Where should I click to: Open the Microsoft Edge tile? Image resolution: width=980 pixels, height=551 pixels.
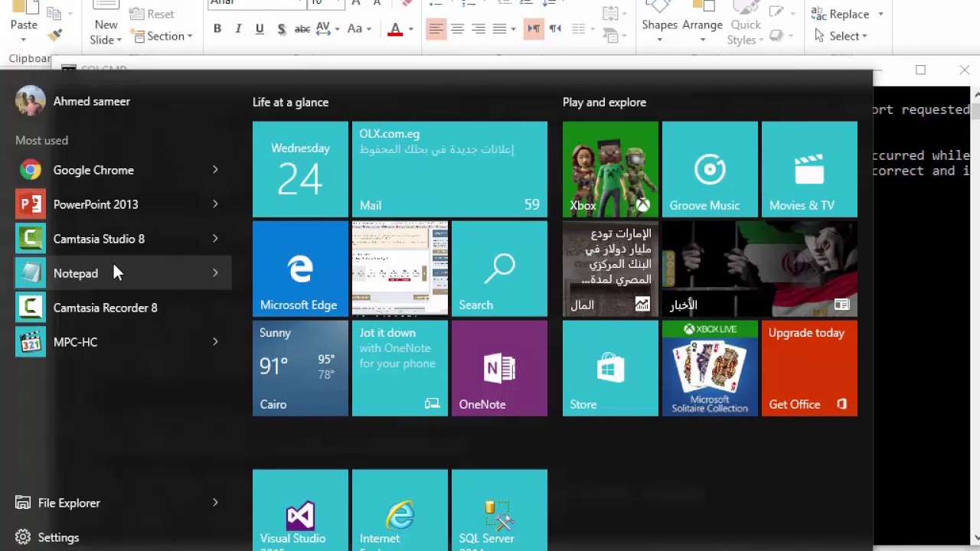coord(300,269)
